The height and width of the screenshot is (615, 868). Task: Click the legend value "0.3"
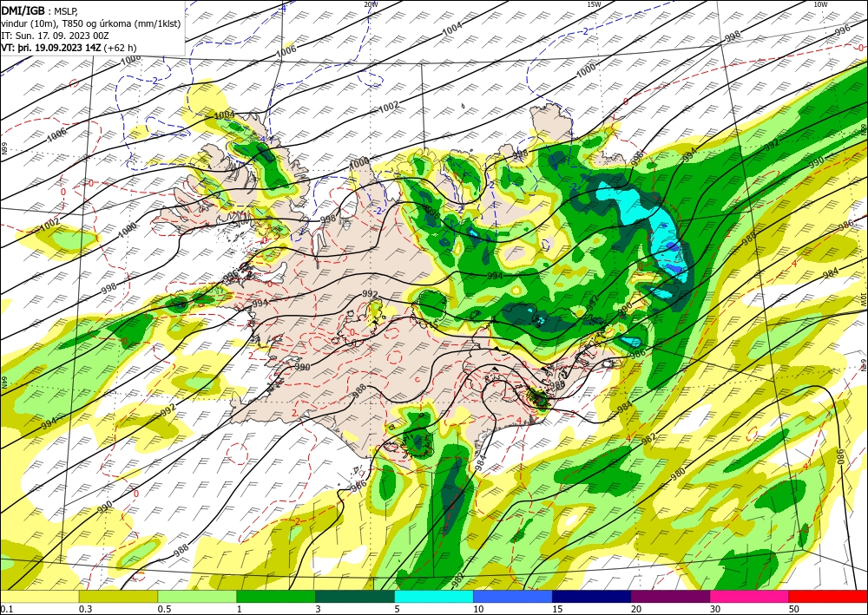[85, 609]
